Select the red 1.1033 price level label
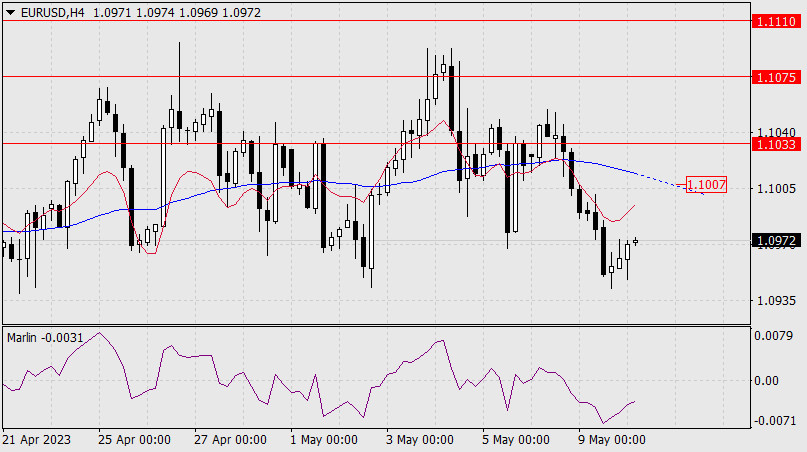 pos(776,144)
